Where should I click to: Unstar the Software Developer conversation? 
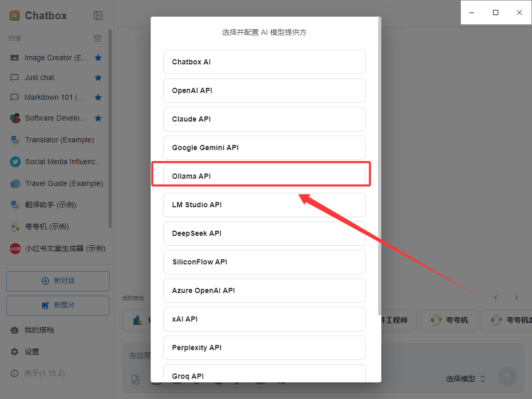pyautogui.click(x=98, y=118)
